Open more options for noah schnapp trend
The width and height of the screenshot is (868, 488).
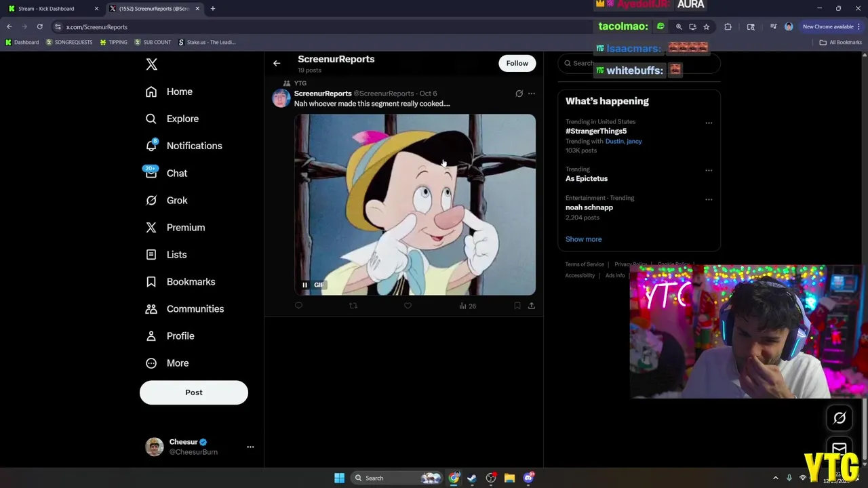click(x=709, y=199)
